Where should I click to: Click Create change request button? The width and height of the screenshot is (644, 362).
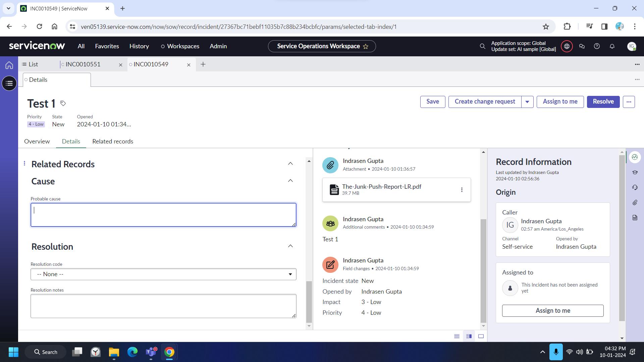[x=485, y=102]
